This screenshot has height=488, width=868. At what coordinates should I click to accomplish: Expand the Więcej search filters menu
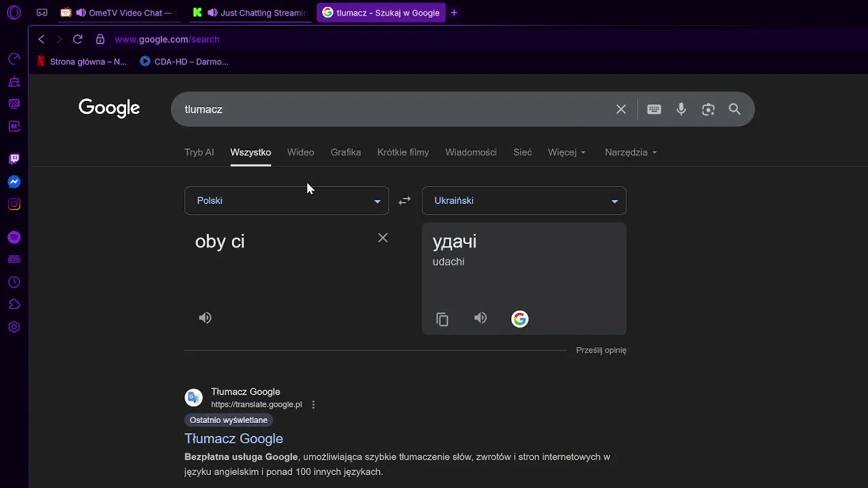click(567, 152)
